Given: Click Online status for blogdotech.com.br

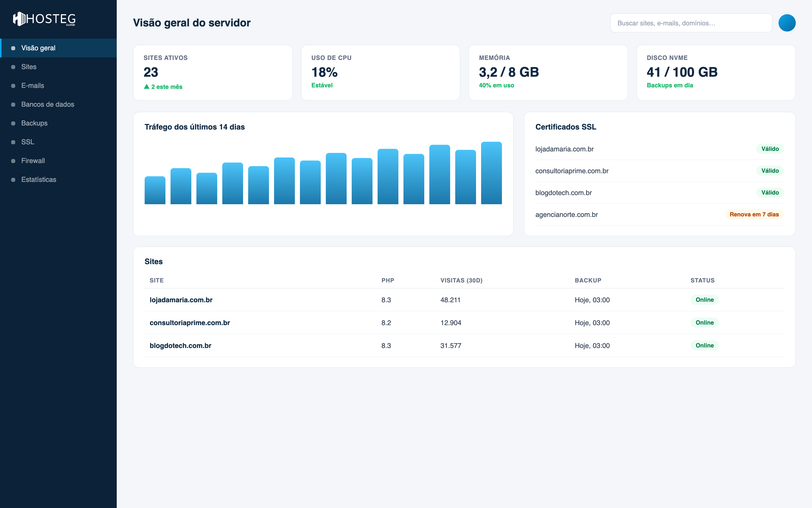Looking at the screenshot, I should [704, 345].
